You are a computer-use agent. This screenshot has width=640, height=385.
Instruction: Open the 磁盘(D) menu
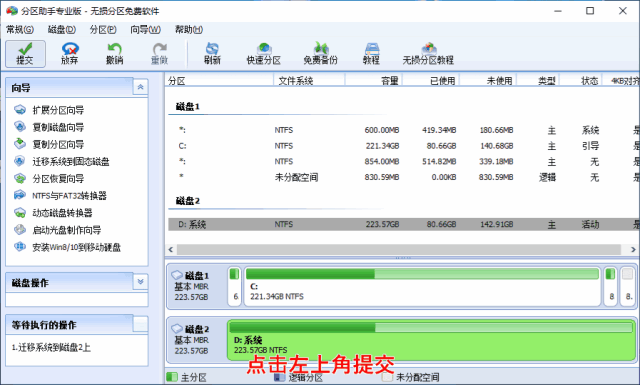(62, 29)
